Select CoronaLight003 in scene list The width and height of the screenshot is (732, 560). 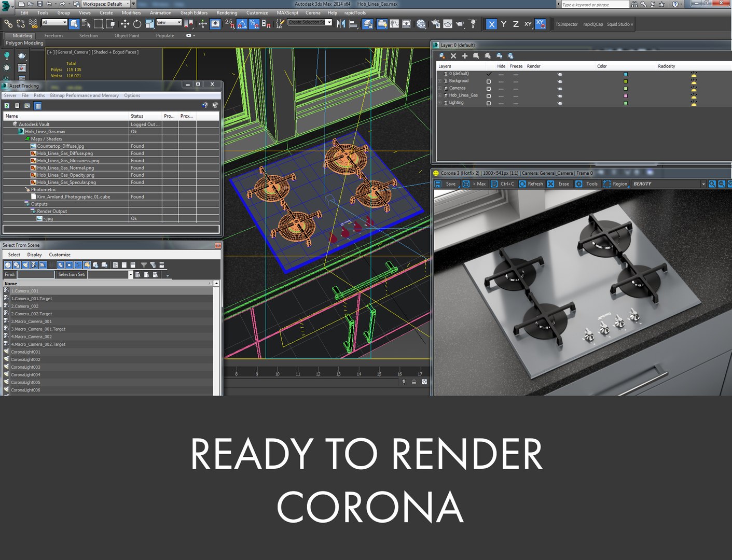pyautogui.click(x=25, y=367)
